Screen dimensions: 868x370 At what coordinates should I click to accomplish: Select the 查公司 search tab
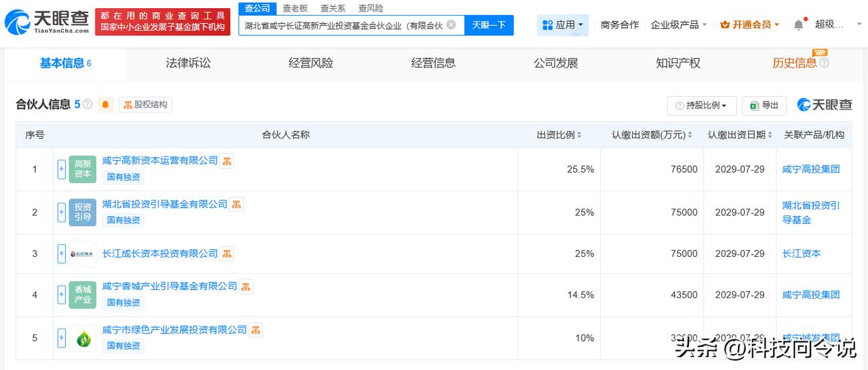(x=257, y=8)
